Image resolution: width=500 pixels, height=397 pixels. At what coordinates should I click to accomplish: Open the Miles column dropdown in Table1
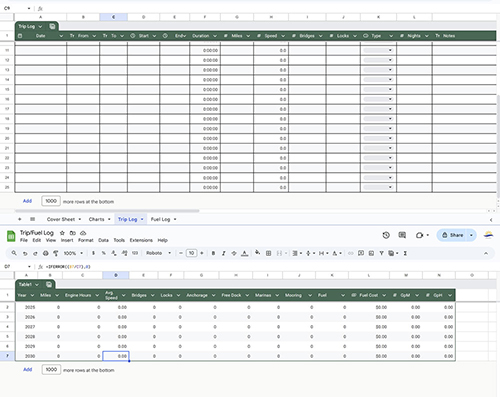pos(57,295)
